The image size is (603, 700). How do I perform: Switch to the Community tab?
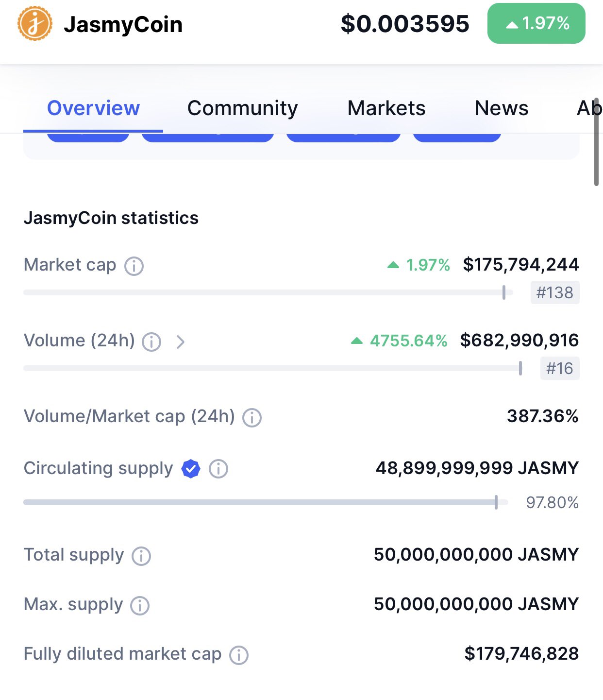(243, 108)
